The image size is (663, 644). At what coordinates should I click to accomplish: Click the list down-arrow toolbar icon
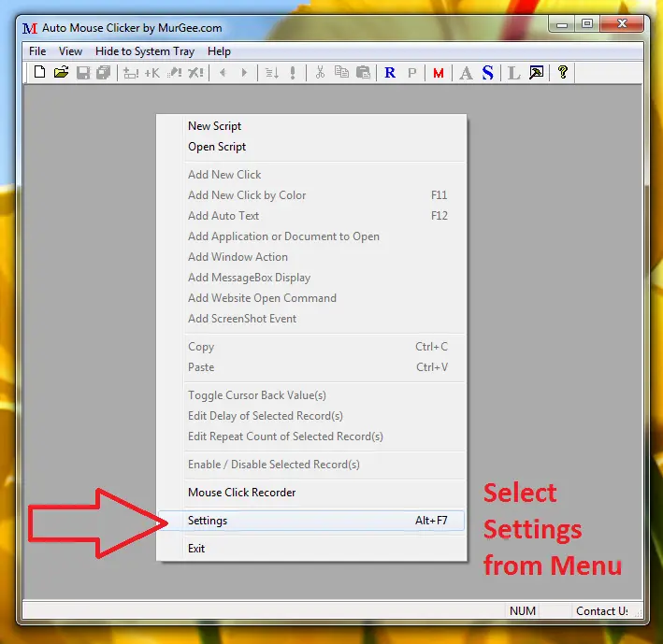pos(271,73)
